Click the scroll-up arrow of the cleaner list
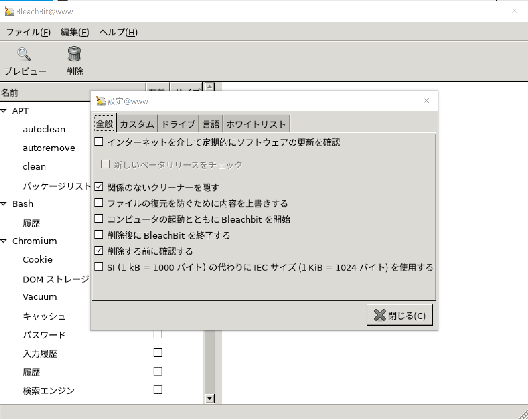The image size is (528, 420). pyautogui.click(x=210, y=87)
